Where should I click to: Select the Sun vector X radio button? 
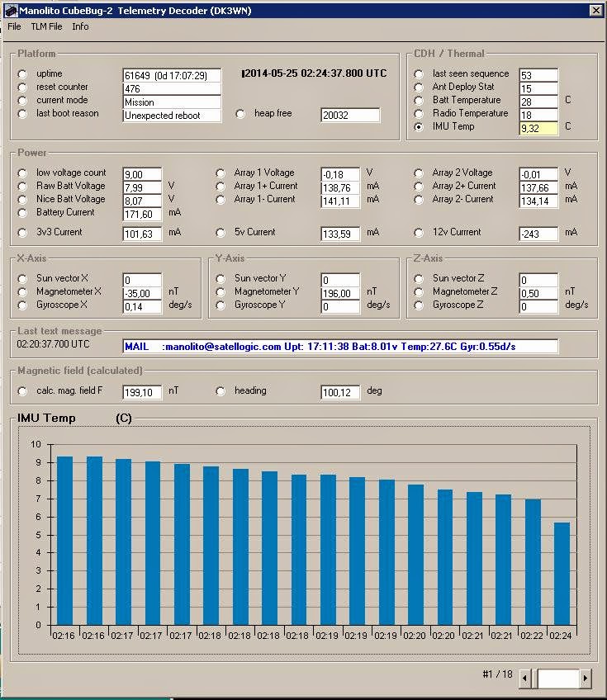(22, 279)
